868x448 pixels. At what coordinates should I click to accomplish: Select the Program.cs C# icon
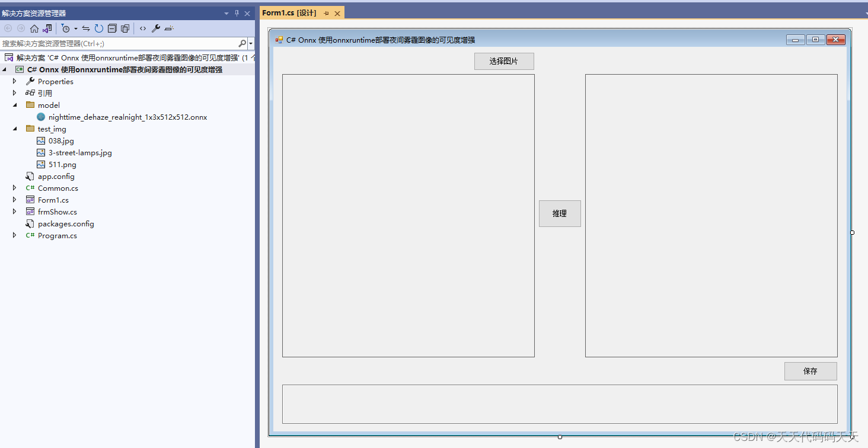pyautogui.click(x=30, y=235)
